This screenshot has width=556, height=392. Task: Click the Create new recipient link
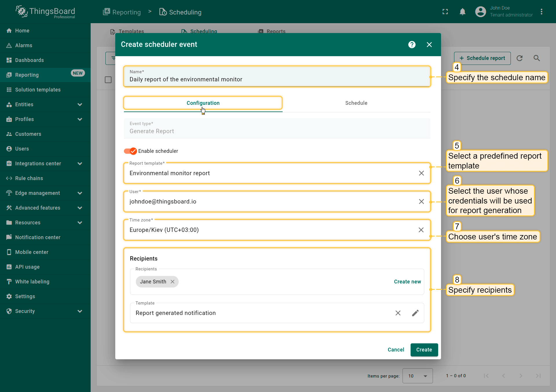click(x=407, y=282)
